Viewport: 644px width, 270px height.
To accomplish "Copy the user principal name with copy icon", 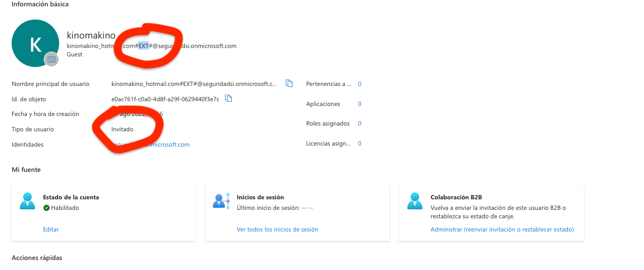I will point(289,83).
